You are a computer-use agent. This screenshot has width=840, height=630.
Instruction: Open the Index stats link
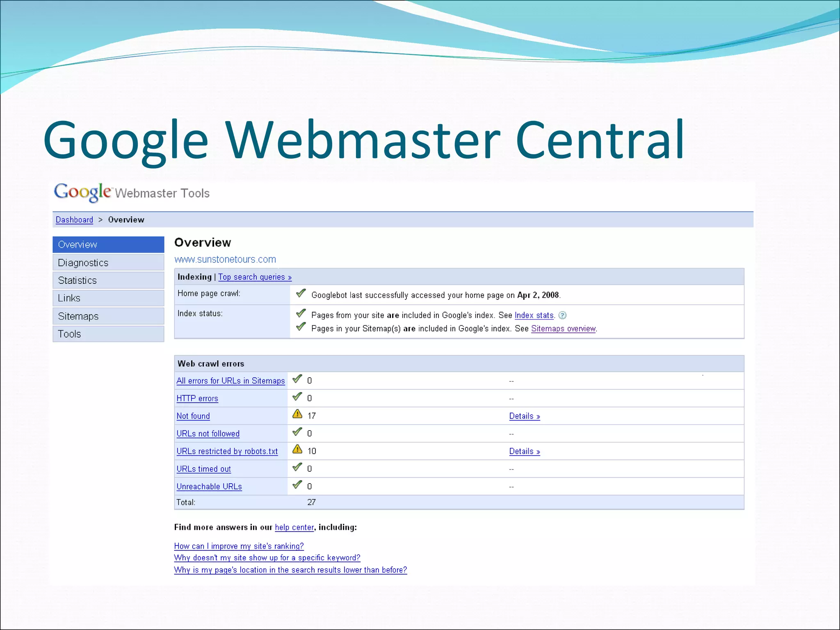tap(534, 315)
